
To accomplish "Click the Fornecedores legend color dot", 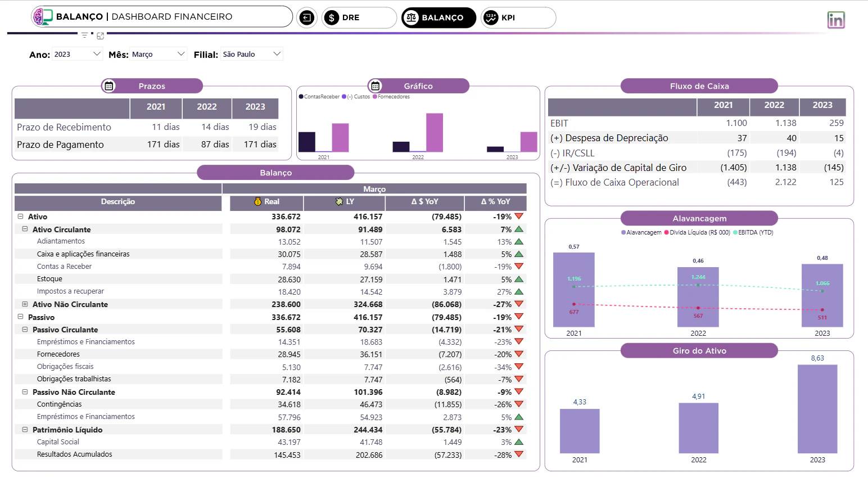I will pyautogui.click(x=375, y=97).
